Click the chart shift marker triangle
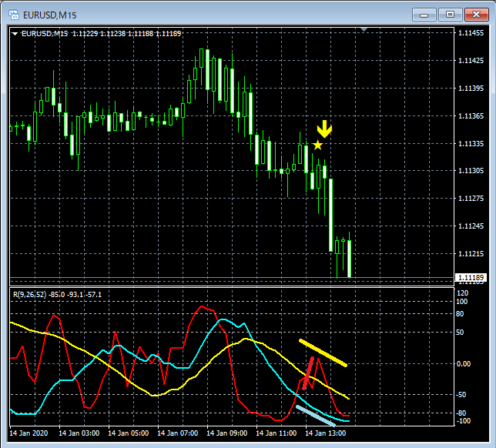Image resolution: width=496 pixels, height=448 pixels. 364,29
